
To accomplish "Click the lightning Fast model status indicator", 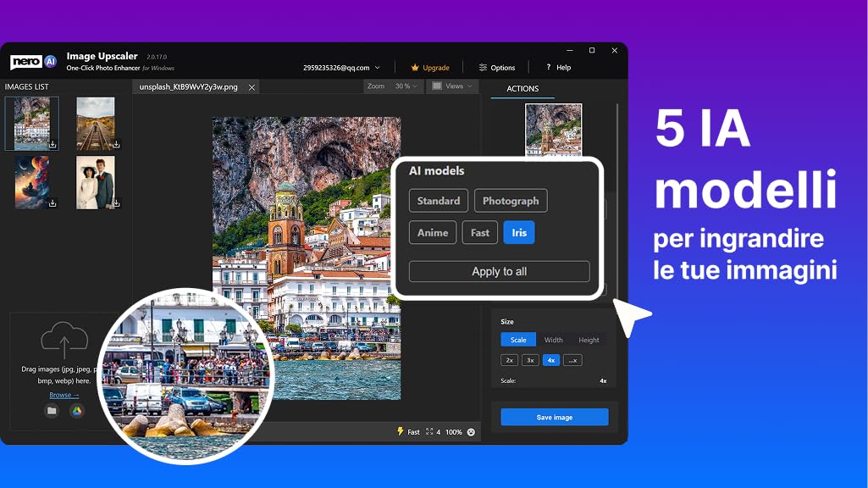I will (x=408, y=432).
